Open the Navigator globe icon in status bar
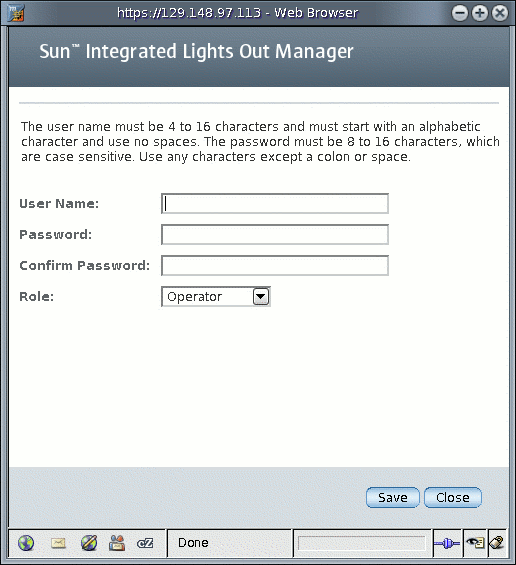 click(x=26, y=543)
